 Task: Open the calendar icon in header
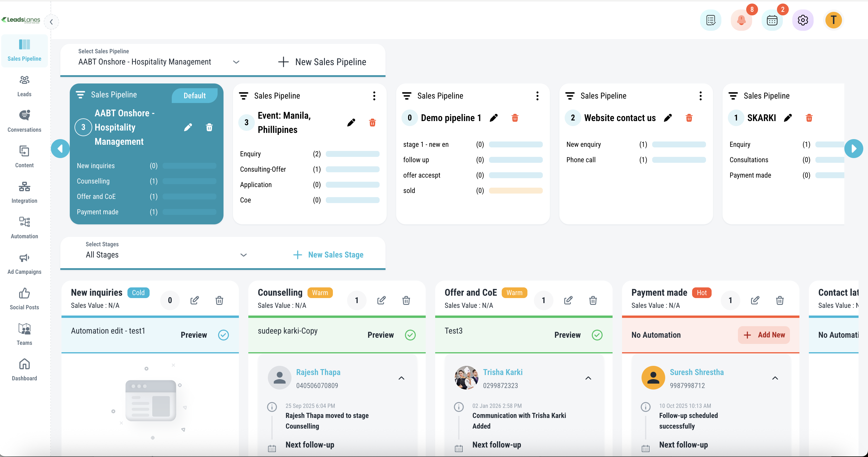click(772, 21)
